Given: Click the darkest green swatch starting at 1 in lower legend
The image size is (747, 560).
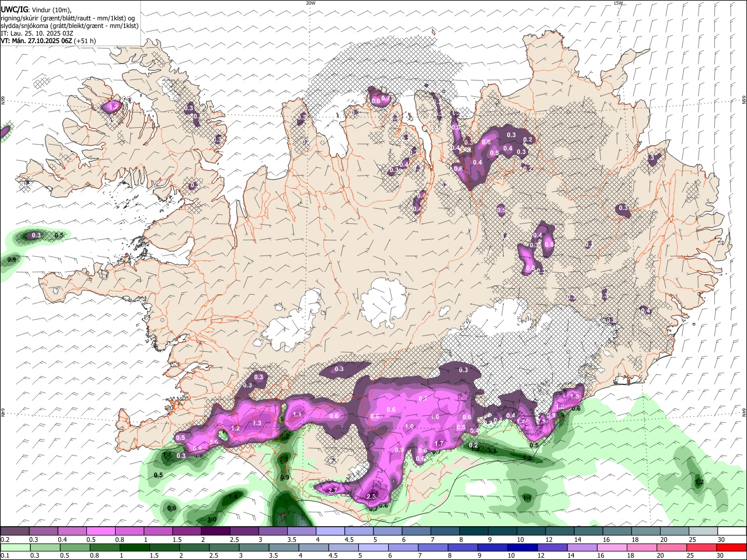Looking at the screenshot, I should tap(134, 547).
